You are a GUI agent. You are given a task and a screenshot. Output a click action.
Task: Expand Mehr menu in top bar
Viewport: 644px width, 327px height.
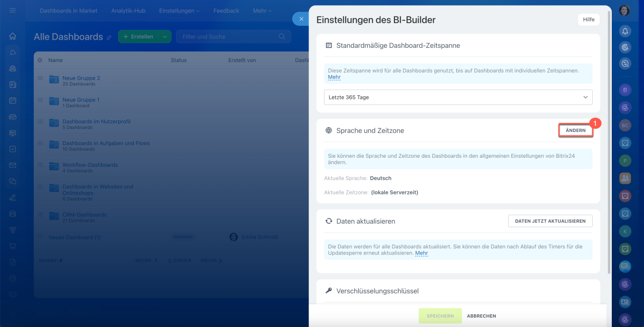pyautogui.click(x=262, y=11)
